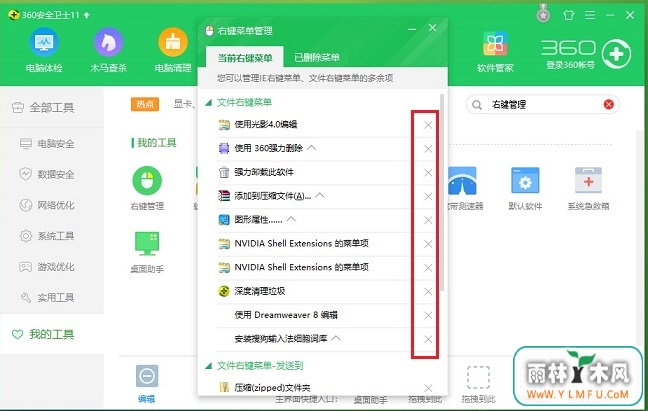
Task: Click the 我的工具 section heading
Action: [x=157, y=143]
